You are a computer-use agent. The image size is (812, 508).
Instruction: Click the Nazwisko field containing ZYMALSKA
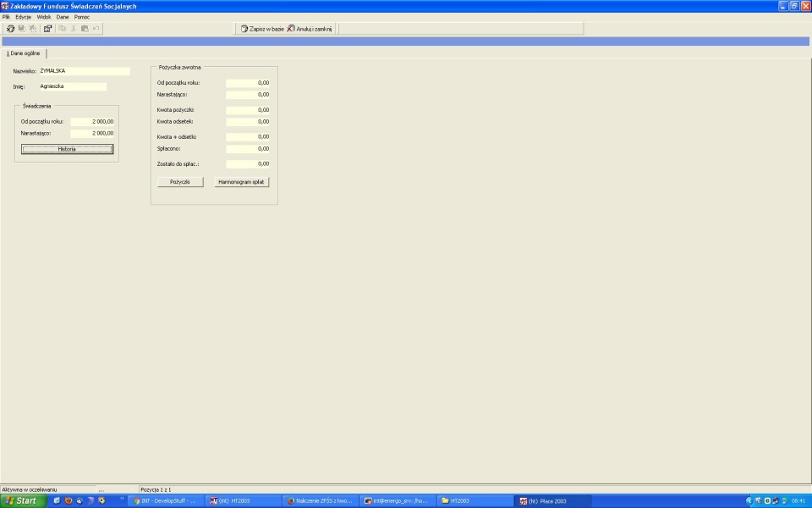pyautogui.click(x=85, y=71)
